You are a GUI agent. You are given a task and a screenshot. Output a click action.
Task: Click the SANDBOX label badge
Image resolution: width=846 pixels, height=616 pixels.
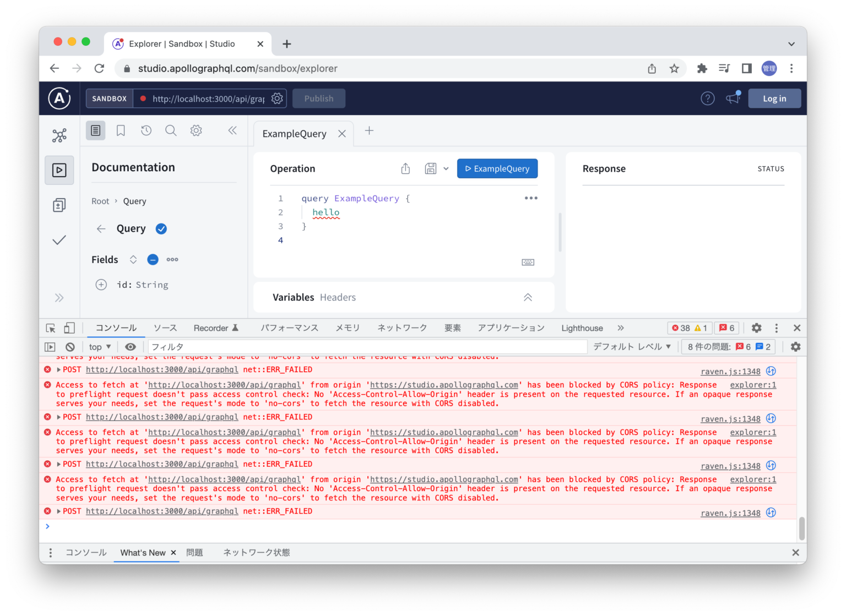109,99
